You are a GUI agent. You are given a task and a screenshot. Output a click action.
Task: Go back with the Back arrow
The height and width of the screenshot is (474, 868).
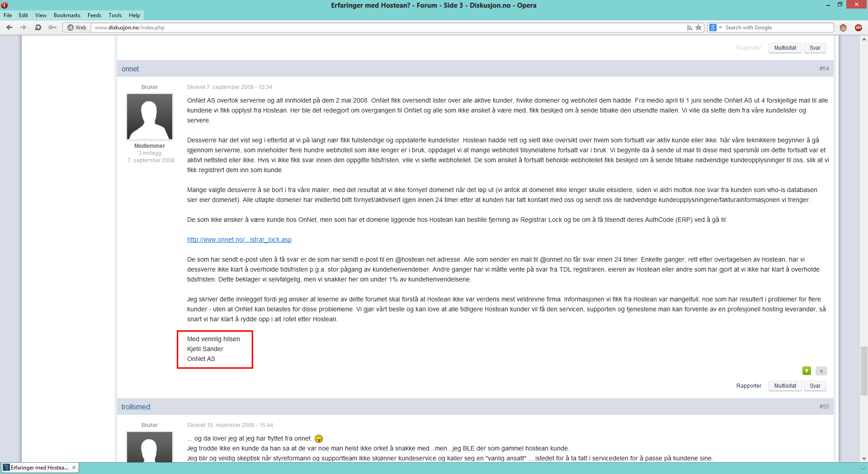(x=9, y=28)
